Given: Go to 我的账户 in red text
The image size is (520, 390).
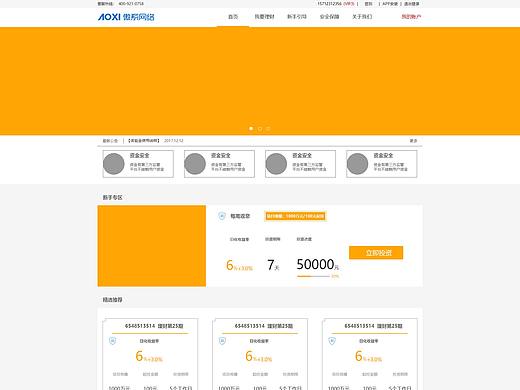Looking at the screenshot, I should 411,17.
